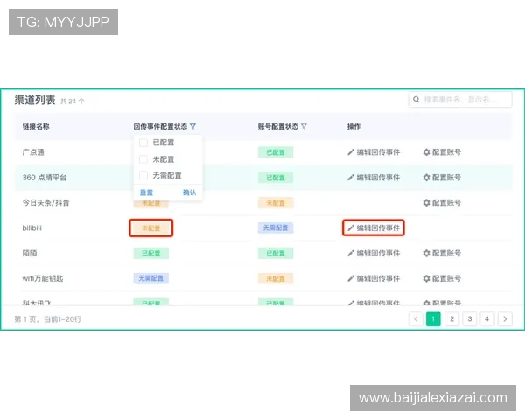Click the 360 点睛平台 channel name

coord(45,177)
